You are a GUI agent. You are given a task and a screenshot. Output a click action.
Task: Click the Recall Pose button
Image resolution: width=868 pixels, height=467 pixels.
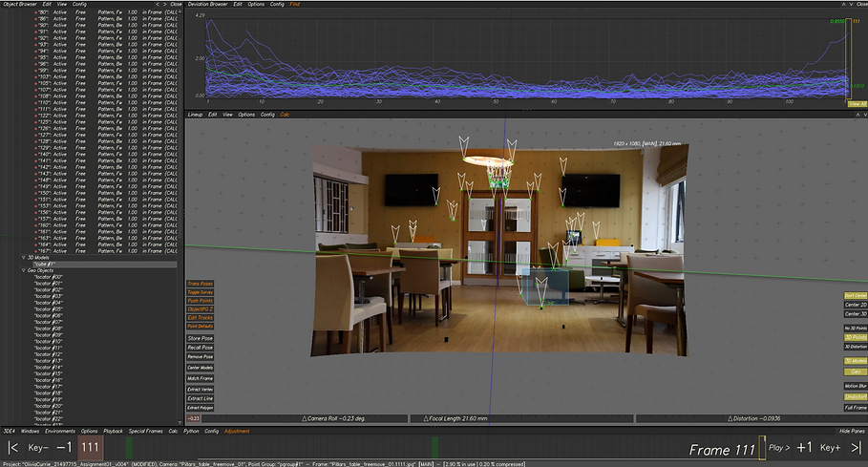(x=200, y=348)
